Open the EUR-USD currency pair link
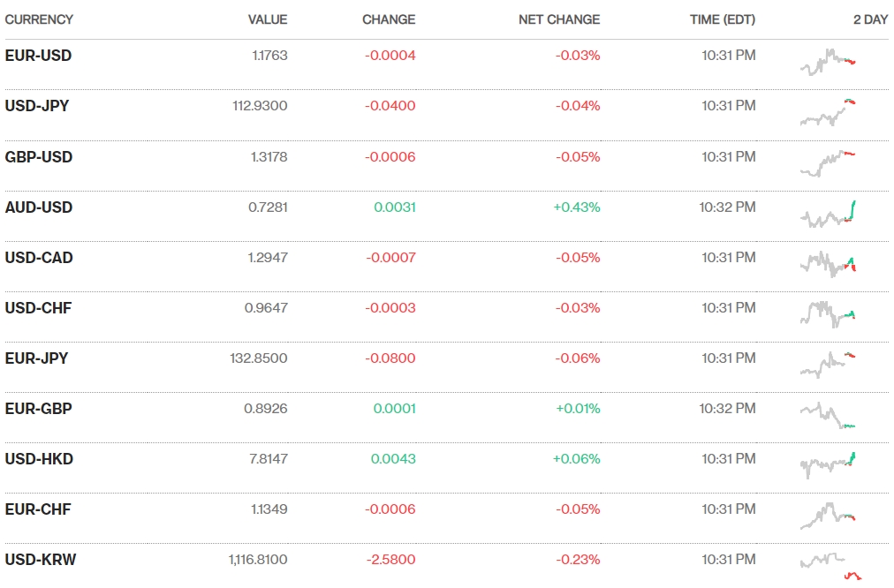Image resolution: width=894 pixels, height=588 pixels. 38,56
